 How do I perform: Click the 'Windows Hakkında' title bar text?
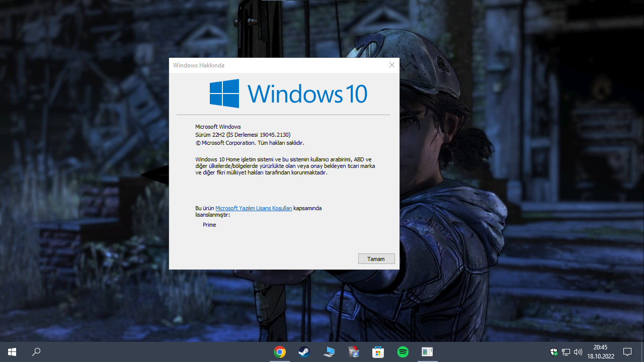(199, 65)
